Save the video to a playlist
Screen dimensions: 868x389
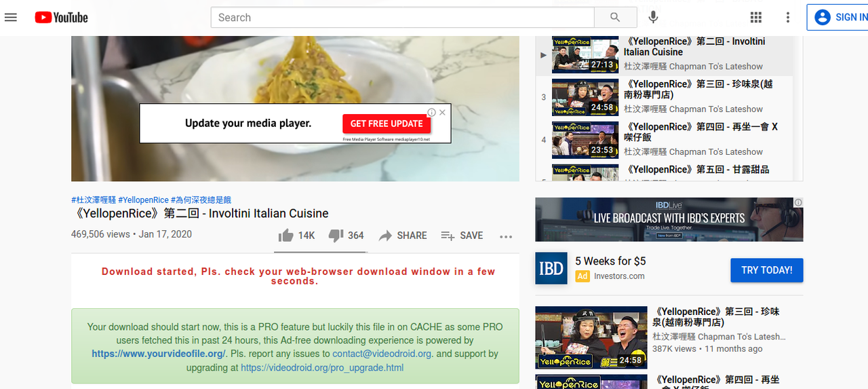tap(462, 236)
